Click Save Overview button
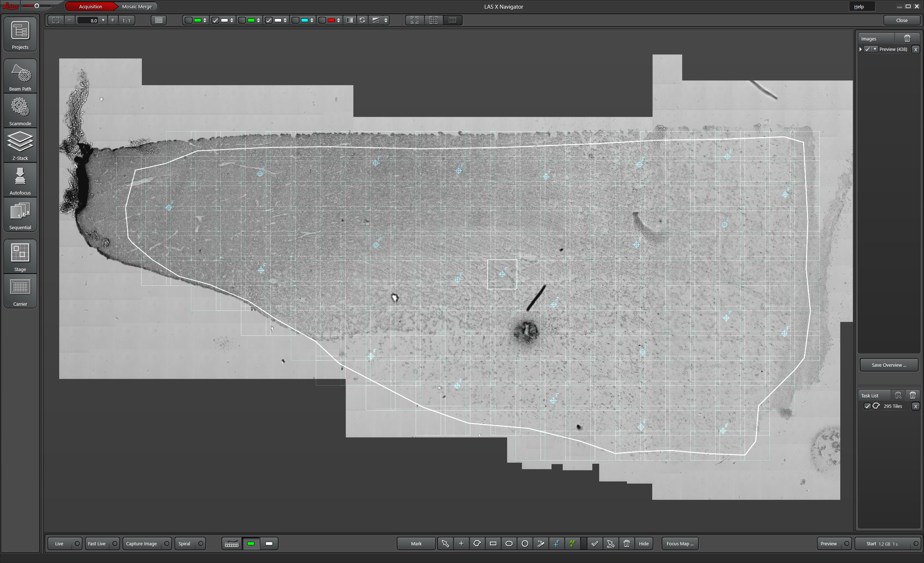 pos(888,365)
